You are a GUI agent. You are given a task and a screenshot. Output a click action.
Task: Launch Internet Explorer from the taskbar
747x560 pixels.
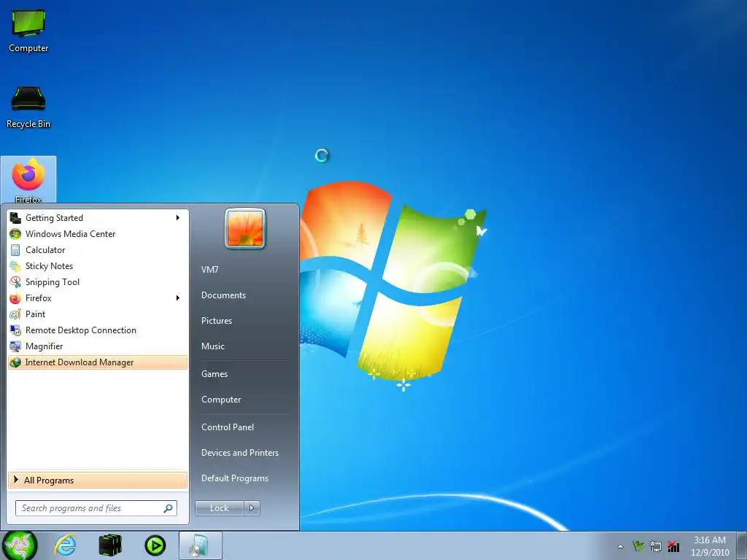point(65,545)
